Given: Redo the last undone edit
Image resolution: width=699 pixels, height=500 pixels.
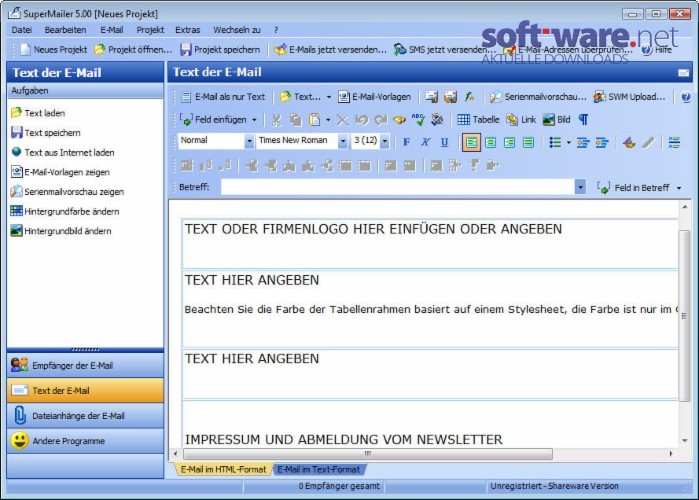Looking at the screenshot, I should coord(380,120).
